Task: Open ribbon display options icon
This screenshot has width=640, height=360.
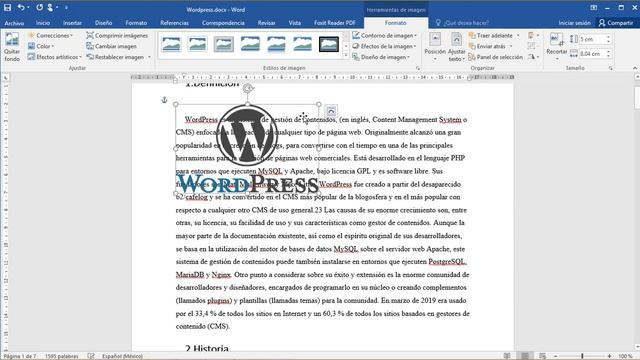Action: click(x=593, y=8)
